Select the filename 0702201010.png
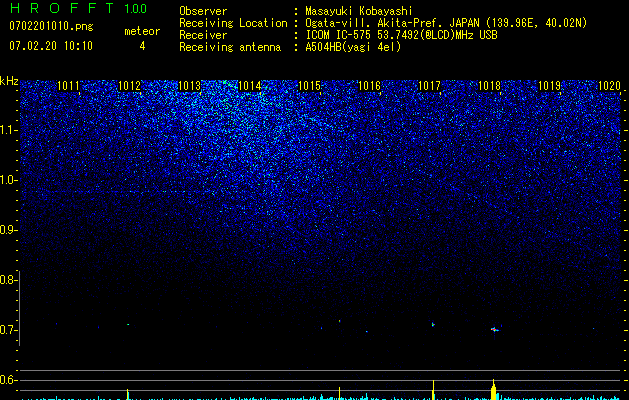 coord(51,26)
